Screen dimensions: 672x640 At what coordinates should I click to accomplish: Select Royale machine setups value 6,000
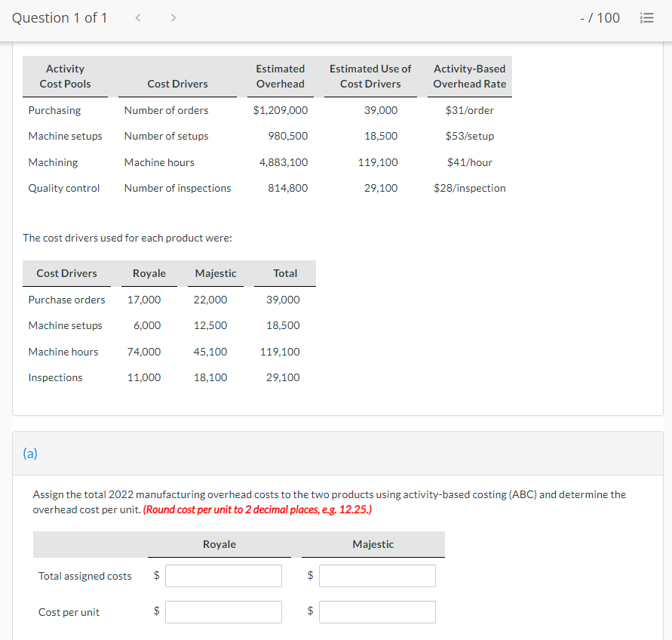pyautogui.click(x=147, y=325)
